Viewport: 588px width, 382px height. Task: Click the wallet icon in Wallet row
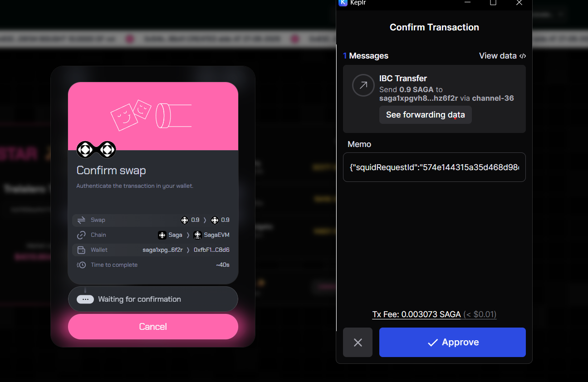click(x=81, y=250)
